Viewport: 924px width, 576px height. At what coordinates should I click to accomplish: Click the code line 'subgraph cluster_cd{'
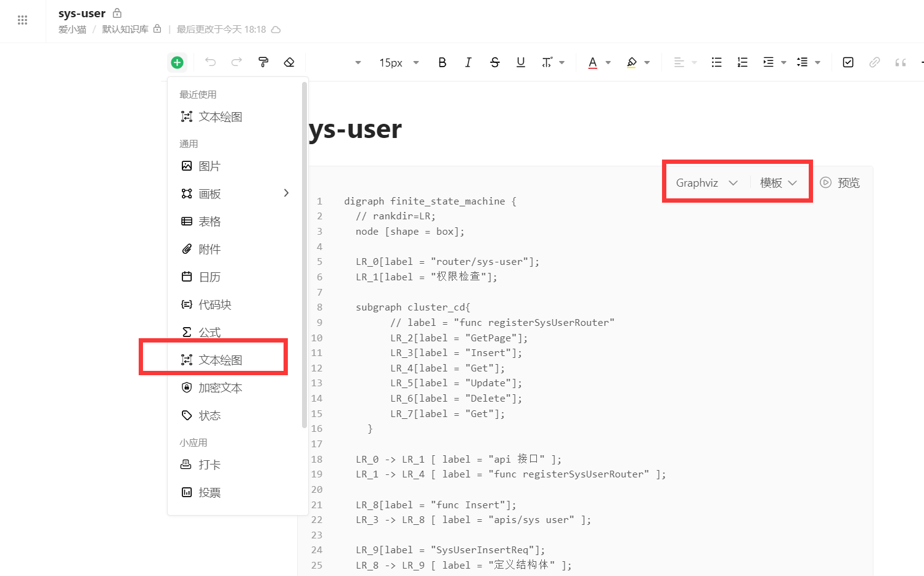coord(413,307)
